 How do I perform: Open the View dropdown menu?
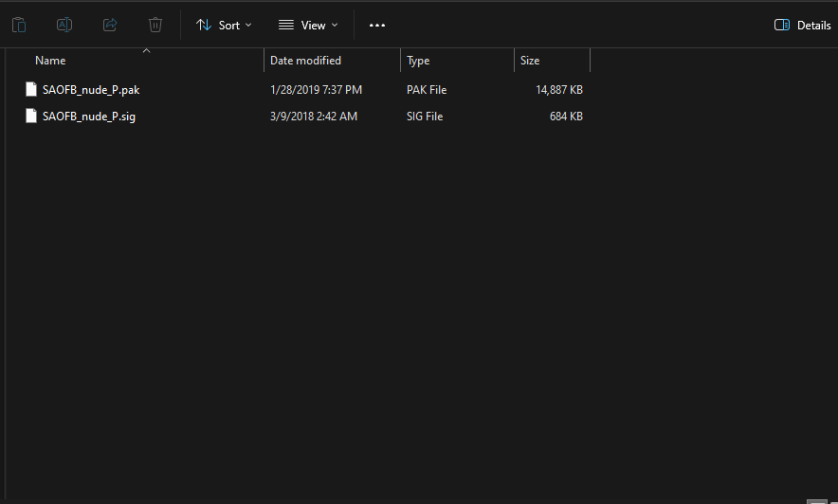pos(308,25)
